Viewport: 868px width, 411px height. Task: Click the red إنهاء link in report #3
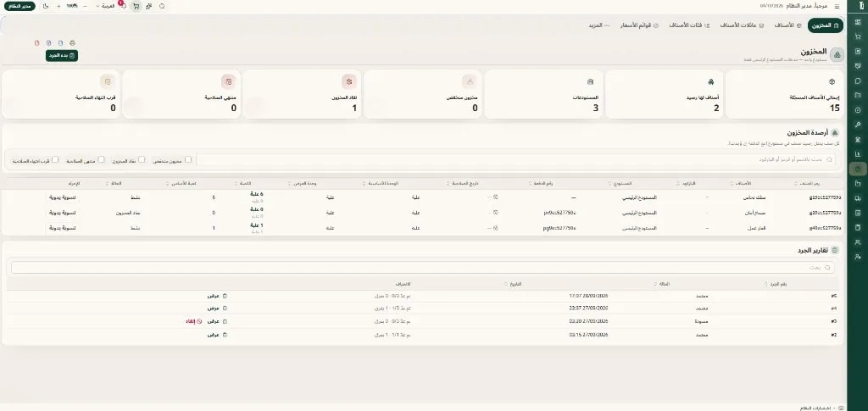192,321
